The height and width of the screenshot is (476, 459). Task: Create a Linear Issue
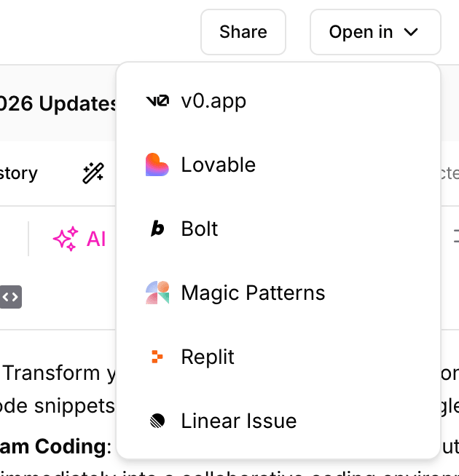click(238, 421)
